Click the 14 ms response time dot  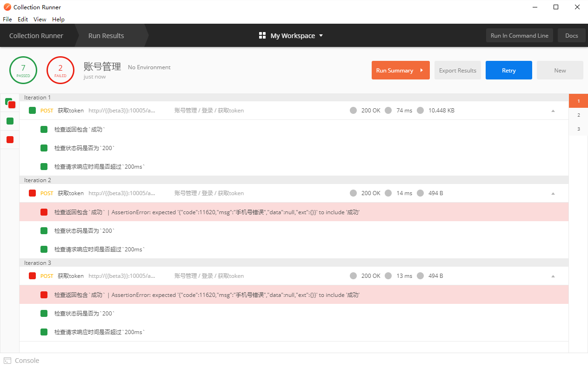[388, 193]
